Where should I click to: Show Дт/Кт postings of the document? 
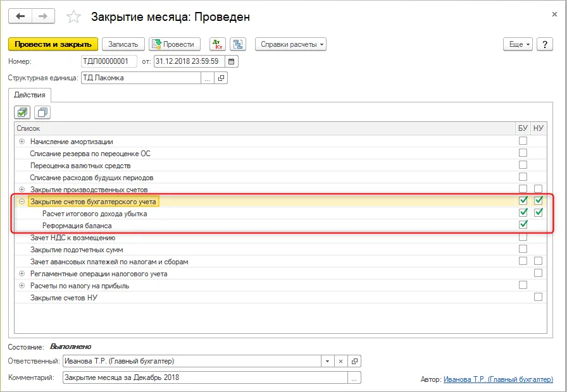coord(218,44)
